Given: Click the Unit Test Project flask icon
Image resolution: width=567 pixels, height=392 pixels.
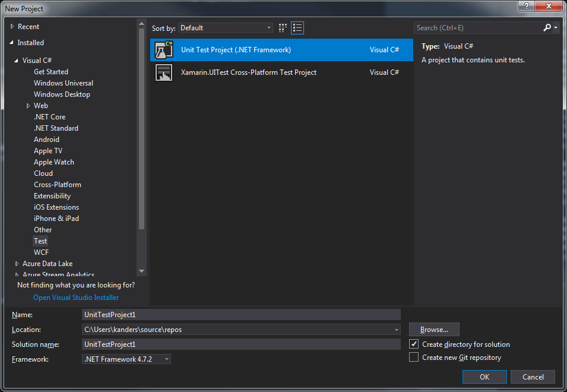Looking at the screenshot, I should [x=163, y=50].
